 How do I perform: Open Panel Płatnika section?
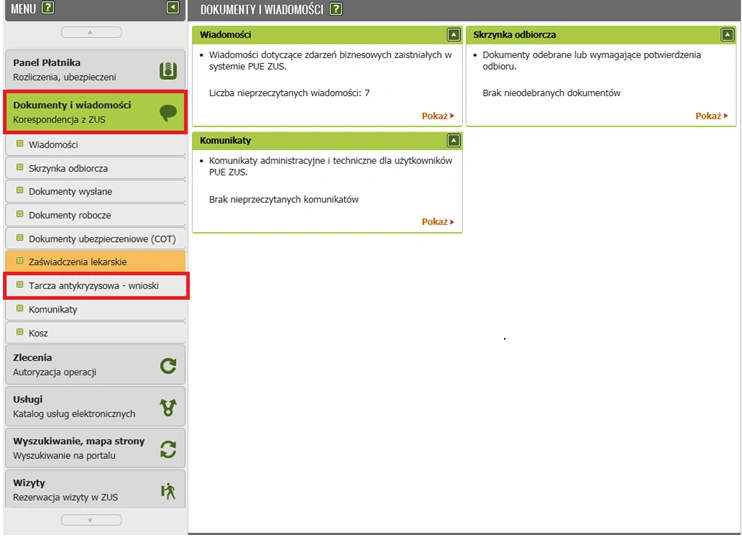coord(95,70)
